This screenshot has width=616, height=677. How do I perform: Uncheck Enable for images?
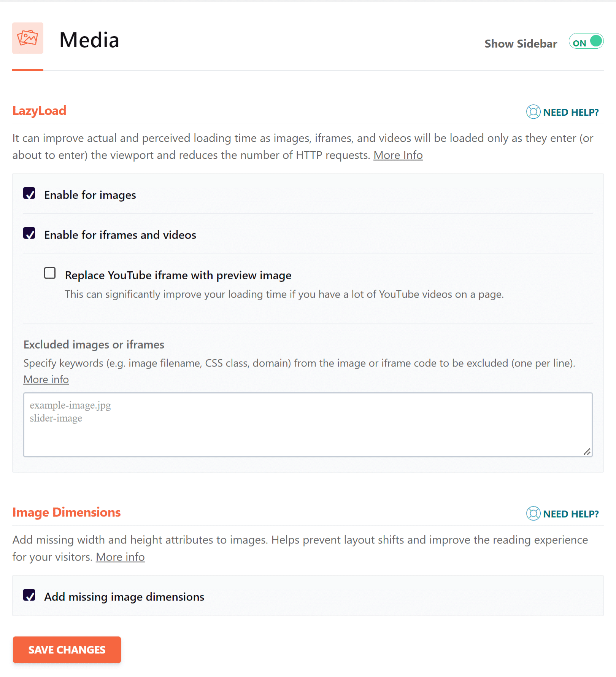(29, 194)
